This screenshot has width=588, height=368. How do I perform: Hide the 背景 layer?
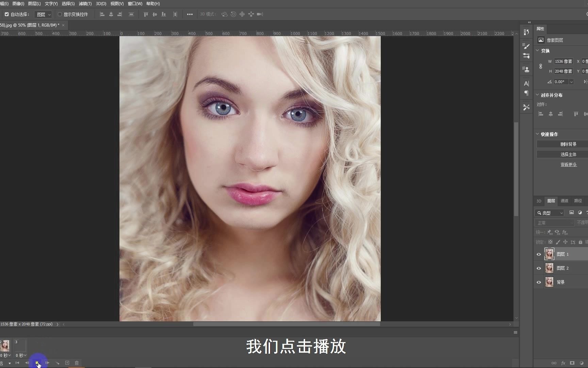coord(539,282)
